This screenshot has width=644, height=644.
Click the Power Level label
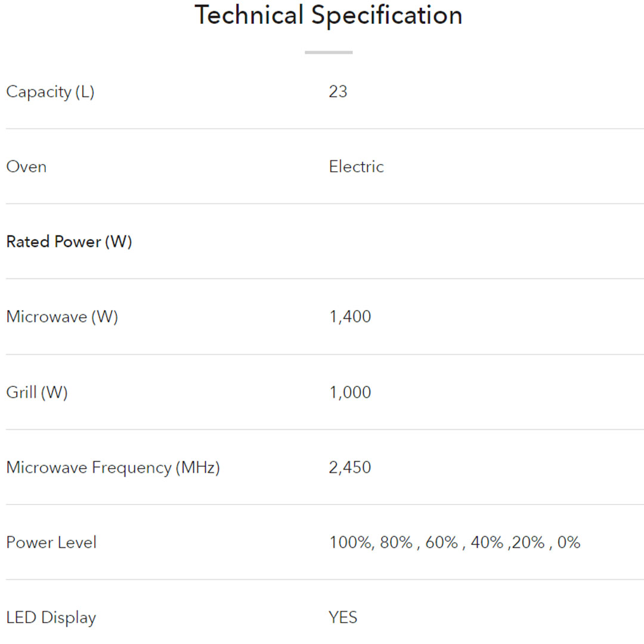click(x=51, y=543)
